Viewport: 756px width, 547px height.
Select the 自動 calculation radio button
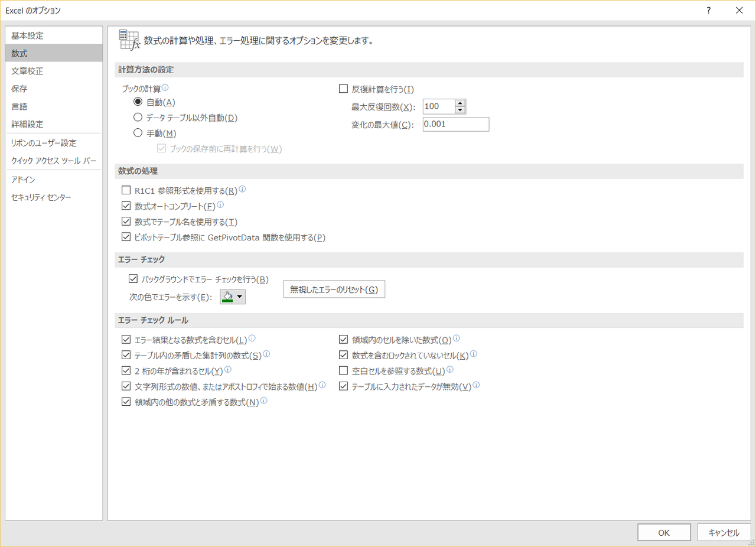click(138, 102)
